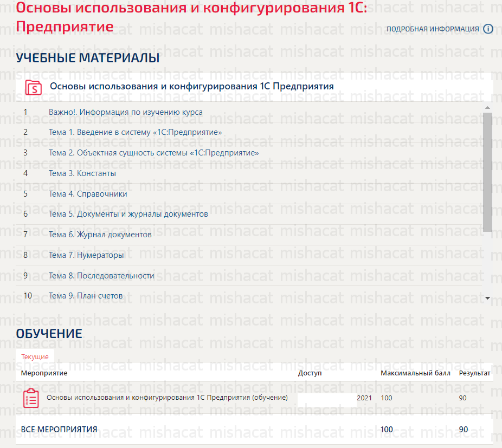502x448 pixels.
Task: Open "Тема 4. Справочники" lesson
Action: pyautogui.click(x=88, y=193)
